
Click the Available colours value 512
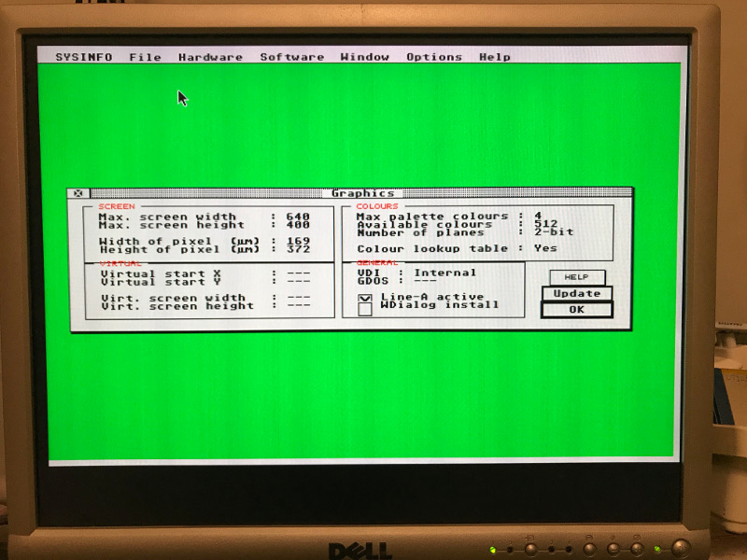546,224
